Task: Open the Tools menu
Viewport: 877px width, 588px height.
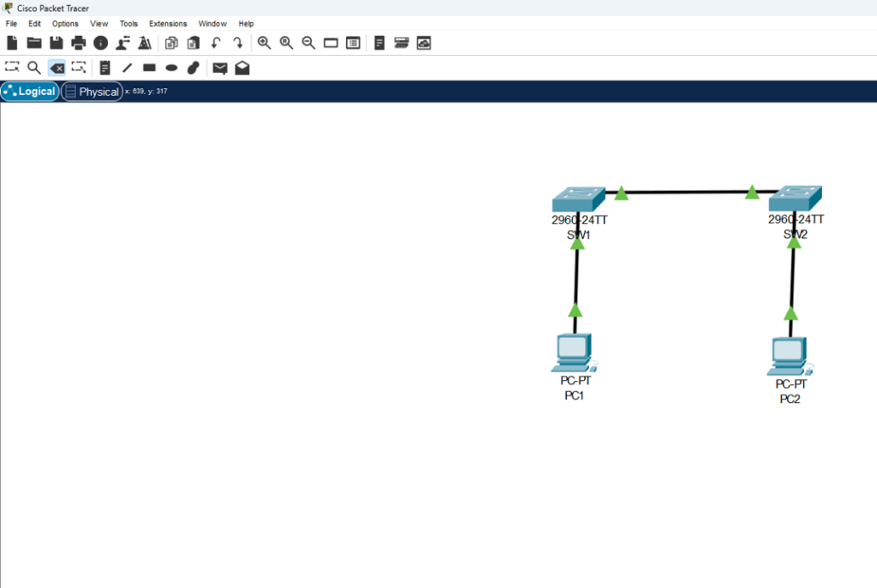Action: click(128, 24)
